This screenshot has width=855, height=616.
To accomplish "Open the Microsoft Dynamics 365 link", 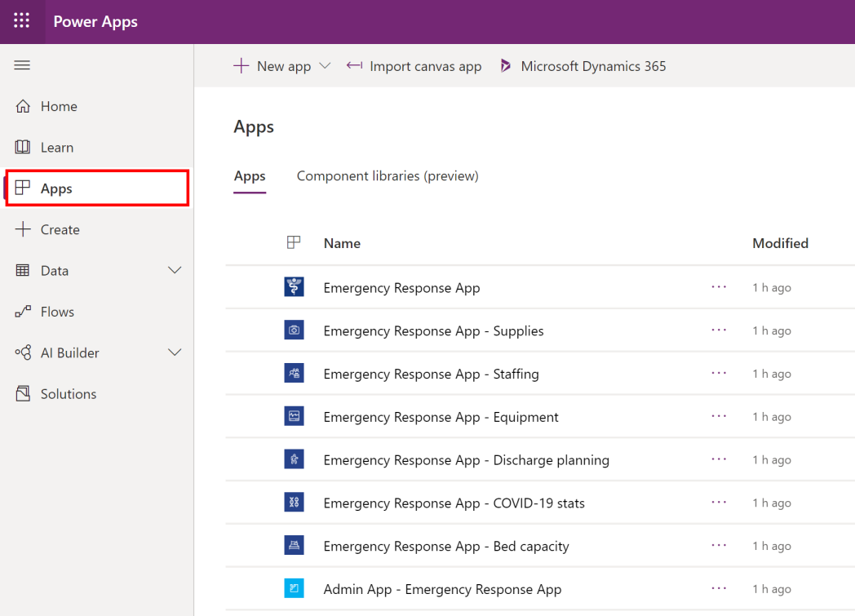I will tap(583, 66).
